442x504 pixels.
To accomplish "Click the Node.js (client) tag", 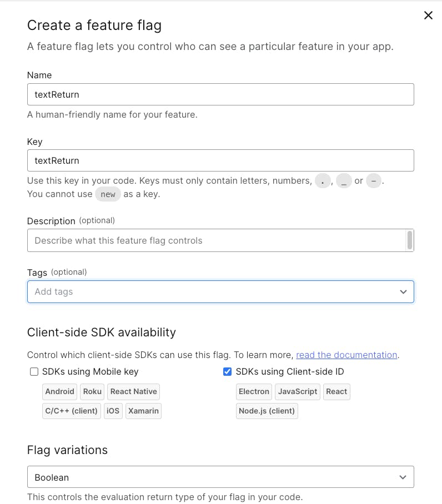I will [267, 411].
